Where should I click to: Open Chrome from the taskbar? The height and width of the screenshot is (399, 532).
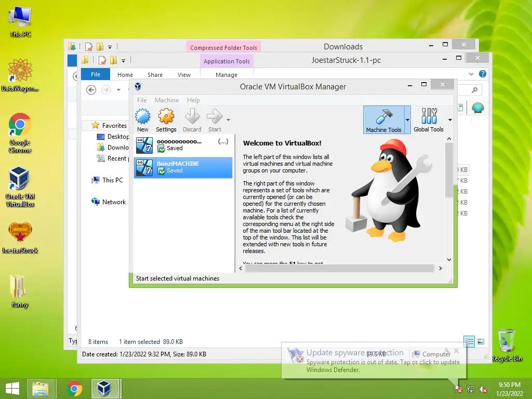point(74,389)
